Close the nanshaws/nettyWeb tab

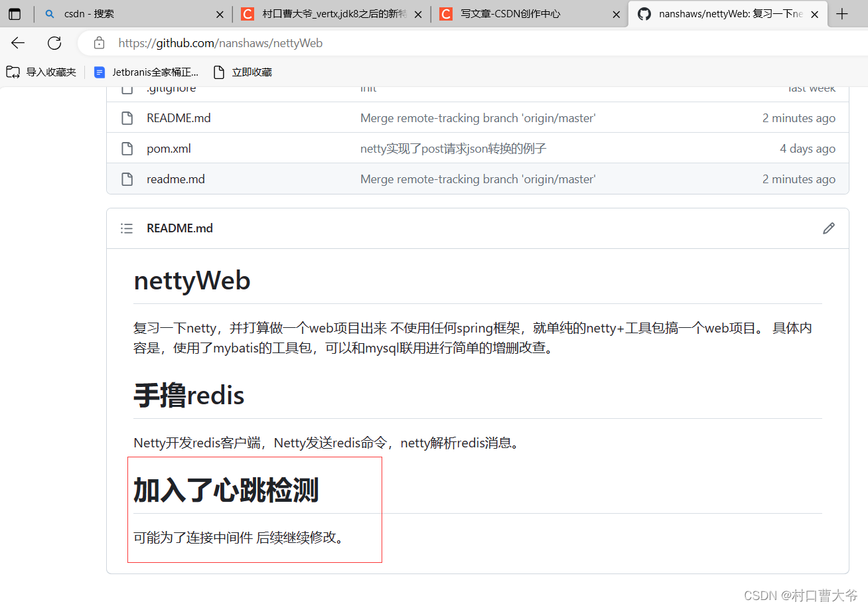click(815, 14)
